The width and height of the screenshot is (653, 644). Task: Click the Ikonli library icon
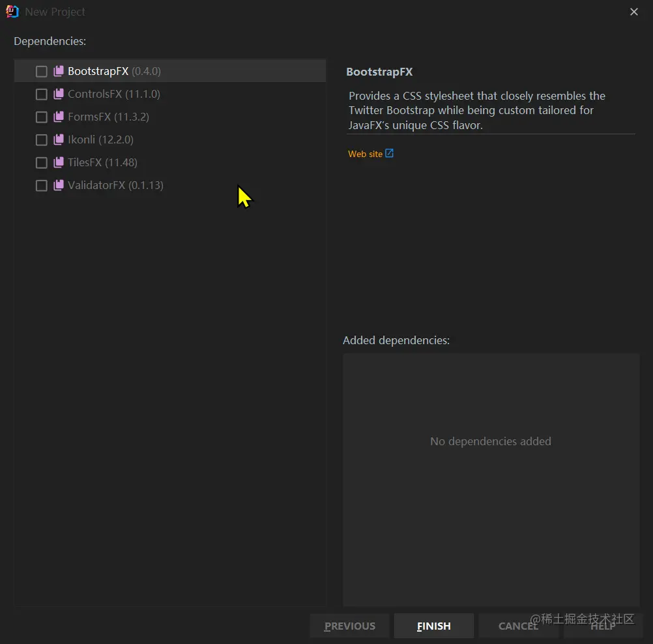click(x=58, y=139)
